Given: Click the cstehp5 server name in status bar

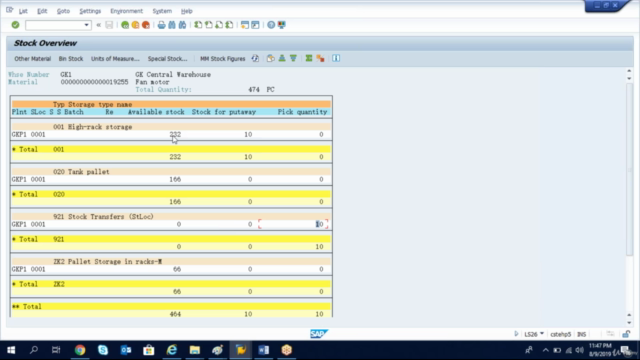Looking at the screenshot, I should click(x=560, y=334).
